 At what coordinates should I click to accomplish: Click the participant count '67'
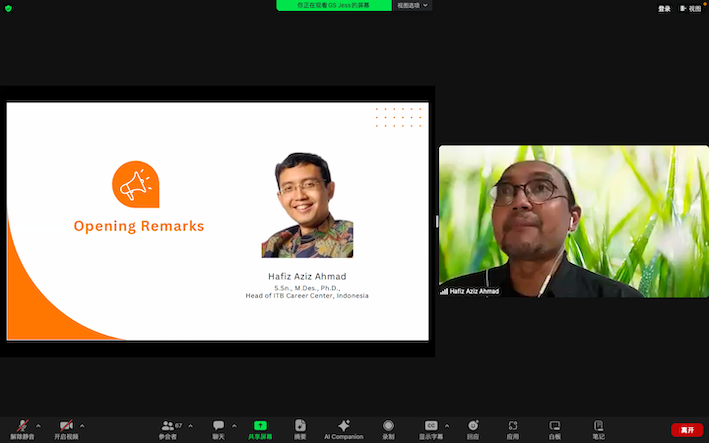179,425
